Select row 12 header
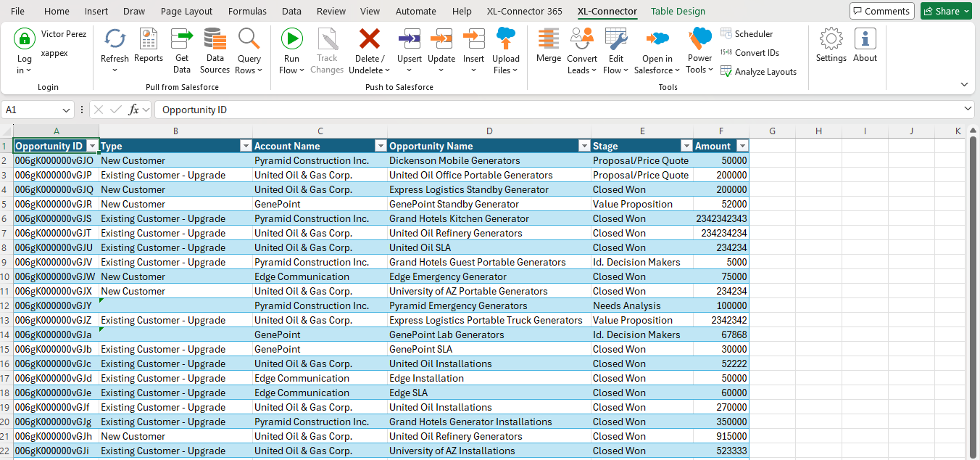 tap(7, 305)
